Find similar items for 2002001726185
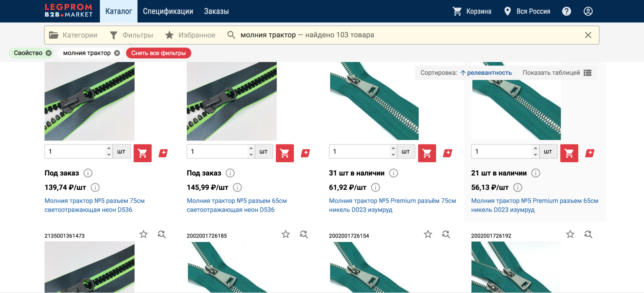 [304, 234]
